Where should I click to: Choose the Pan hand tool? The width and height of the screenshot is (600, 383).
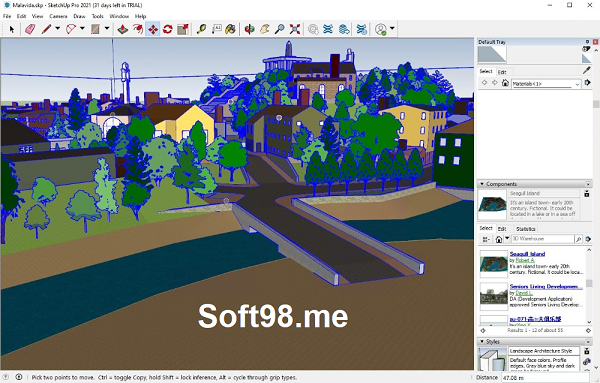coord(264,29)
